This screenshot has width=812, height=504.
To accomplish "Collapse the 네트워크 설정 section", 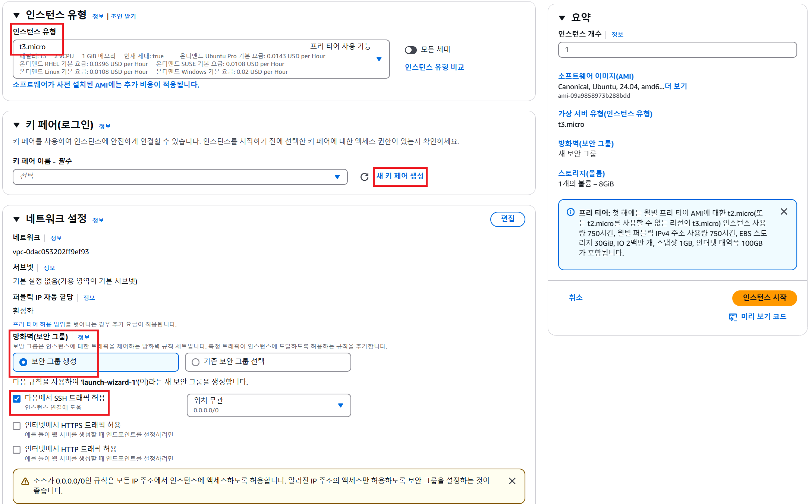I will coord(16,219).
